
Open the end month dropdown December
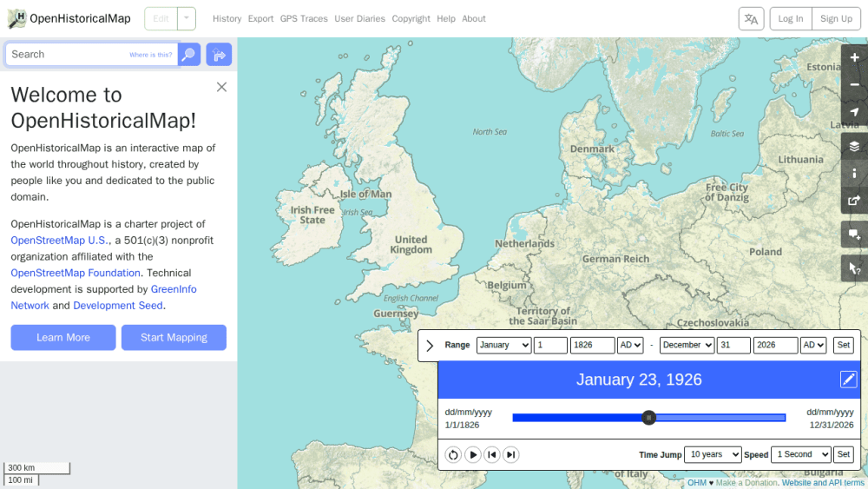[687, 345]
